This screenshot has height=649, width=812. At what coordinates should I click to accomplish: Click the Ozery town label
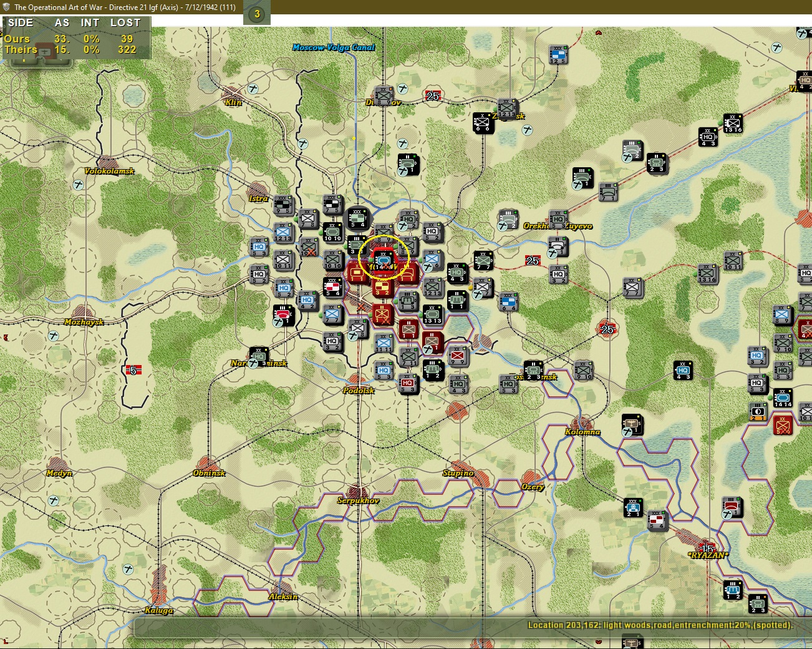coord(533,487)
